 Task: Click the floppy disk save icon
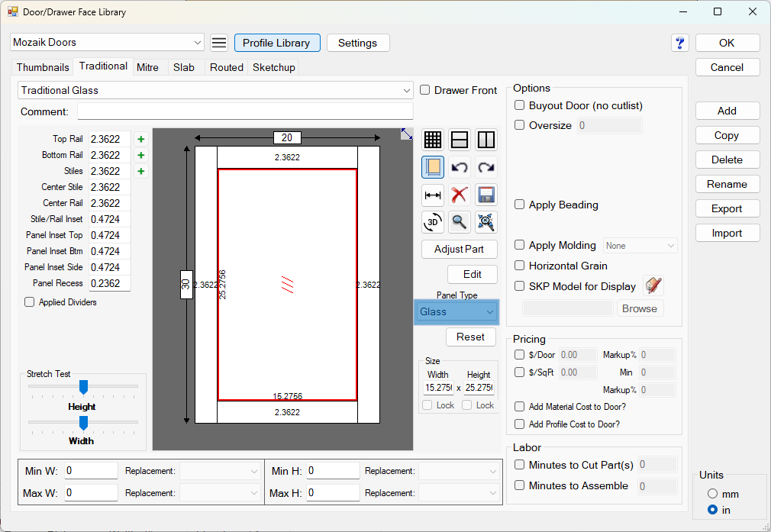486,195
